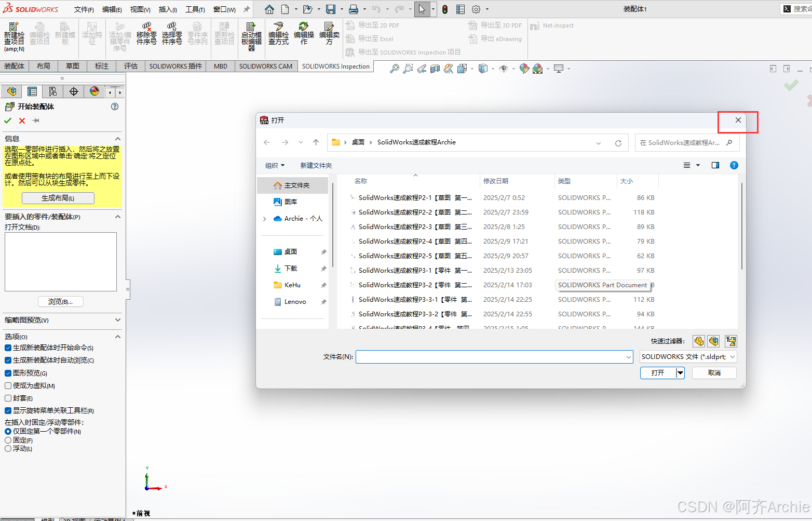Click the 生成布局 button

point(58,198)
